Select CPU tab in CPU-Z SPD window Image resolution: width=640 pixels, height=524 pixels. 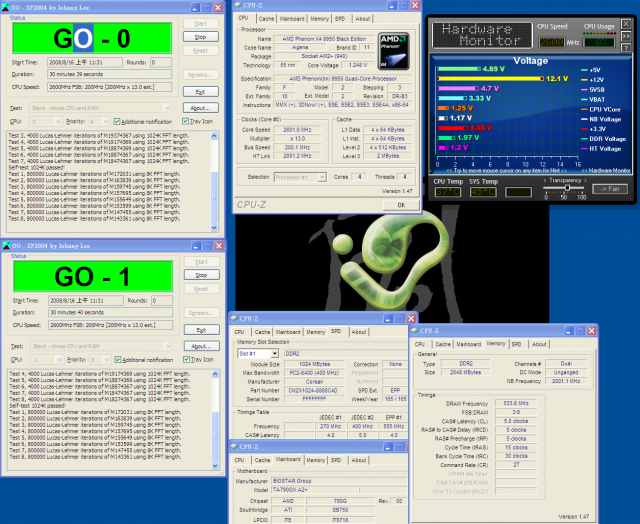(240, 332)
